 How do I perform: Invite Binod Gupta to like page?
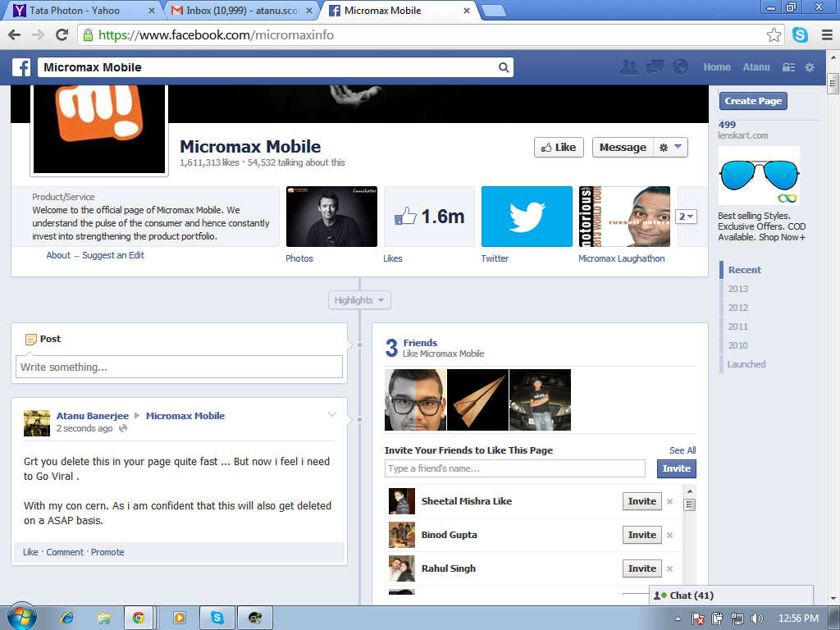(641, 535)
